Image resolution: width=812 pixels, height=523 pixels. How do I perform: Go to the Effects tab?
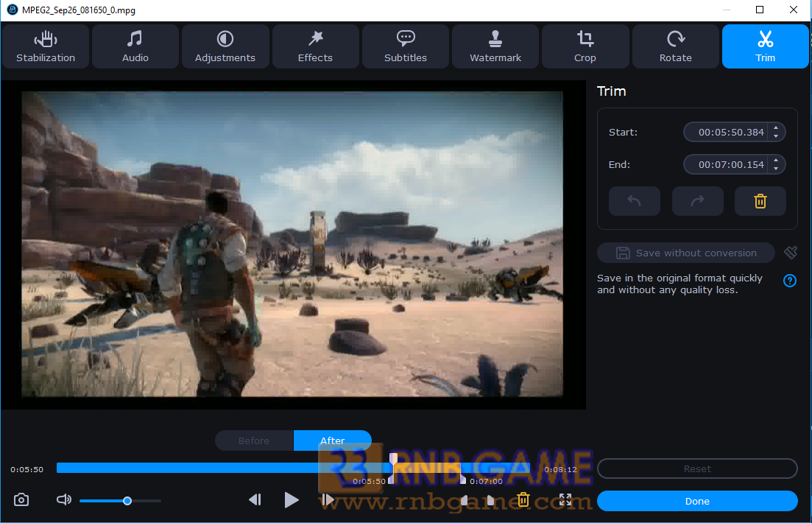coord(315,46)
